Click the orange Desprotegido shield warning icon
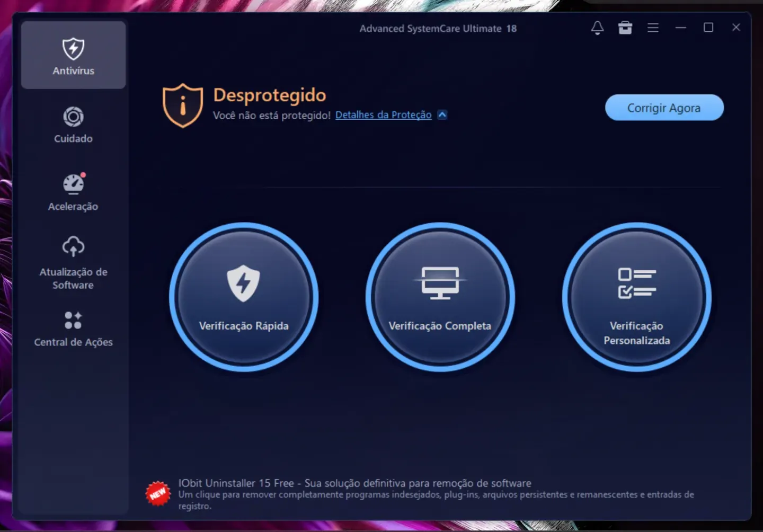 pos(183,105)
